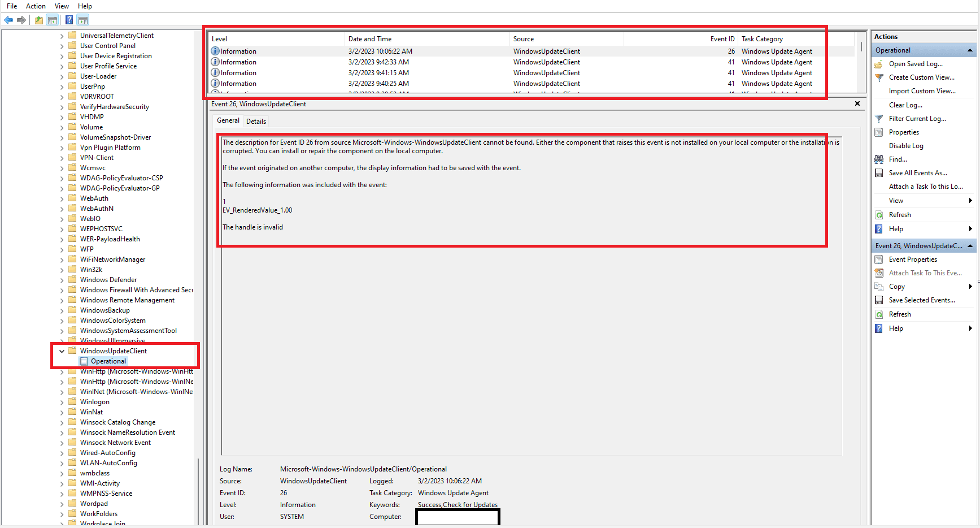Click the Attach Task To This Event icon
This screenshot has height=528, width=980.
coord(879,273)
